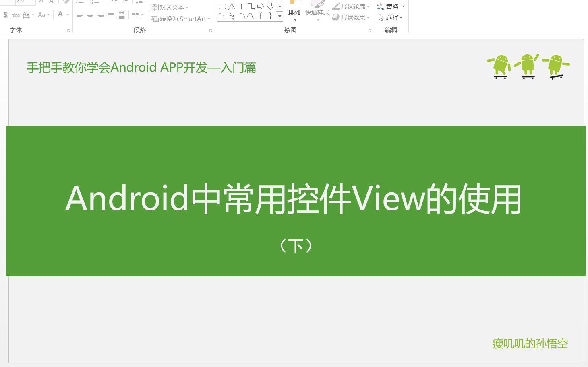
Task: Open the 形状轮廓 shape outline options
Action: [351, 7]
